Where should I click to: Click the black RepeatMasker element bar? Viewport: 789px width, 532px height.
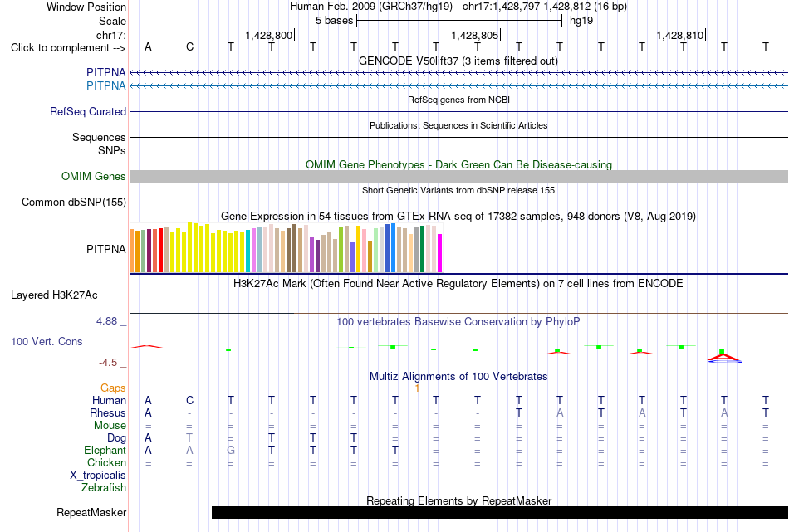tap(500, 512)
